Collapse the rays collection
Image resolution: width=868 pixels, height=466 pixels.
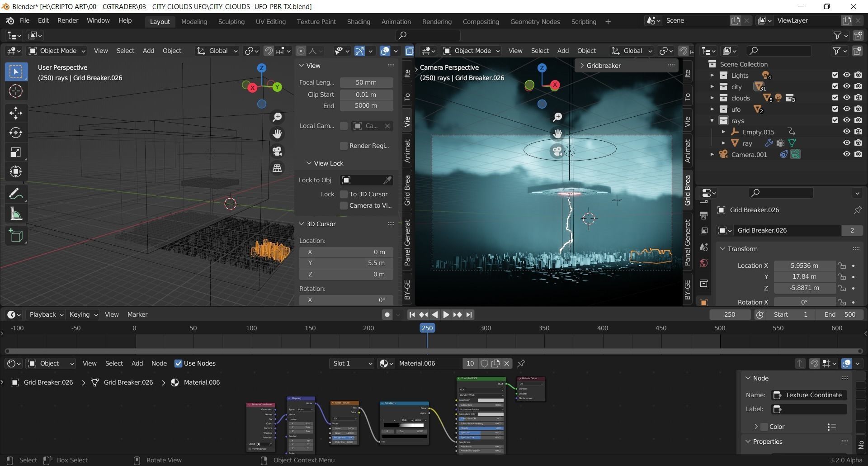[x=712, y=121]
